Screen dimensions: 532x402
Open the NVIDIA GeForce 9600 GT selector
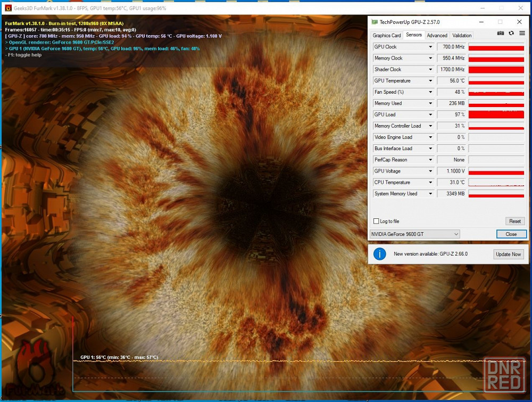tap(415, 234)
